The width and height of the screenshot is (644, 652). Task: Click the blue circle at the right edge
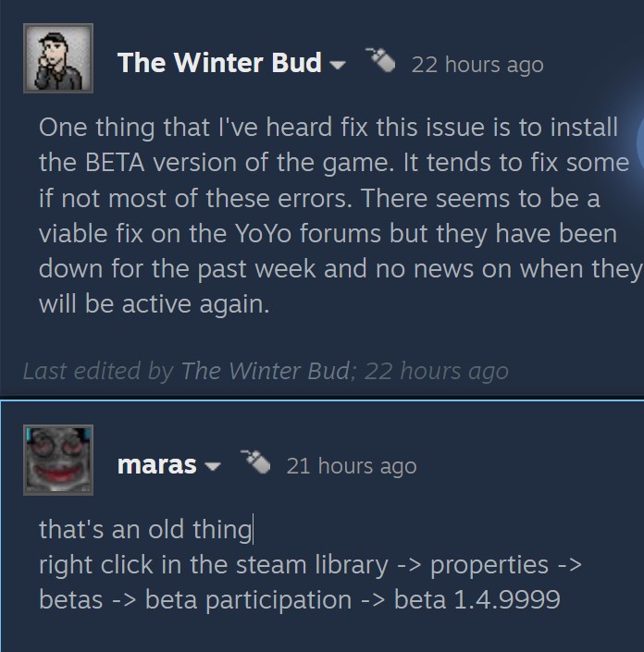639,139
